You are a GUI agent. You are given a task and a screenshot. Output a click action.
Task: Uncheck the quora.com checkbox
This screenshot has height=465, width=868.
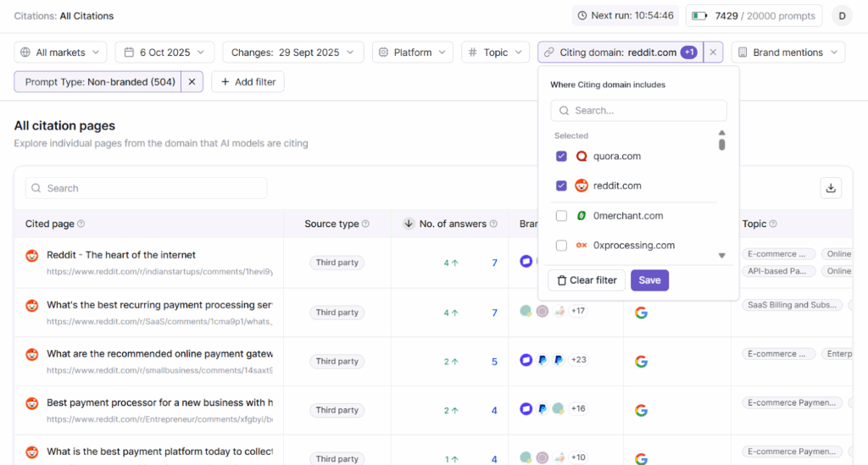click(561, 157)
